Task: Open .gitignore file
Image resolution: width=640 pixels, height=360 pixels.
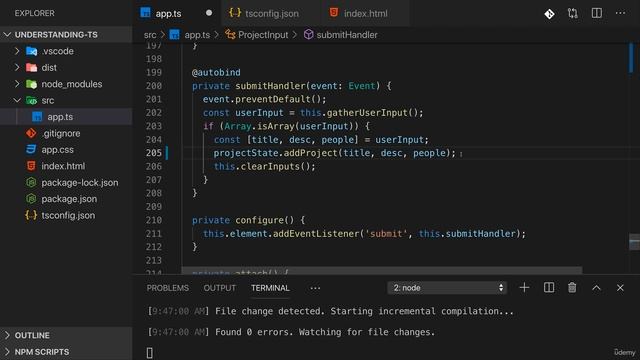Action: tap(66, 133)
